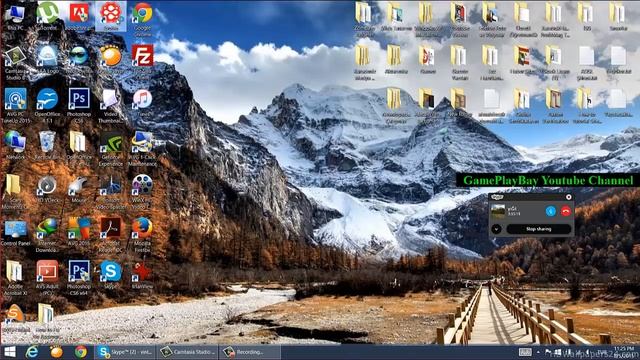Open the red Adobe shortcut beside uTorrent
Image resolution: width=640 pixels, height=360 pixels.
[x=79, y=16]
